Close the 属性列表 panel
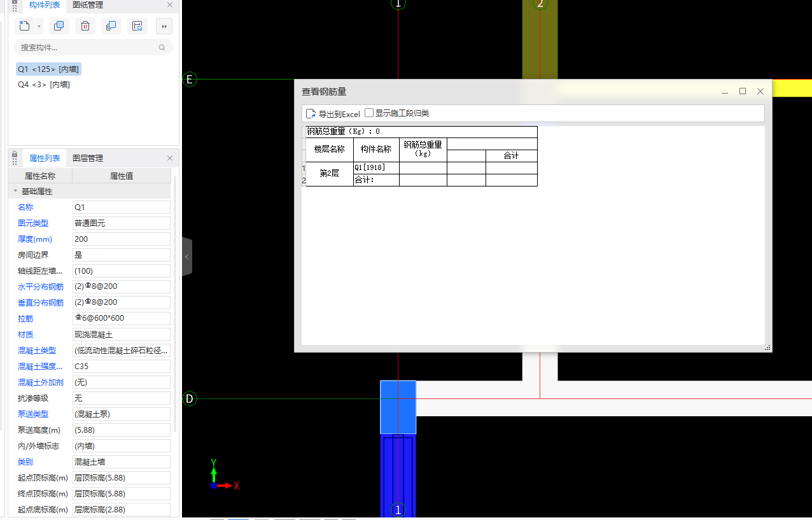Viewport: 812px width, 520px height. (x=170, y=158)
